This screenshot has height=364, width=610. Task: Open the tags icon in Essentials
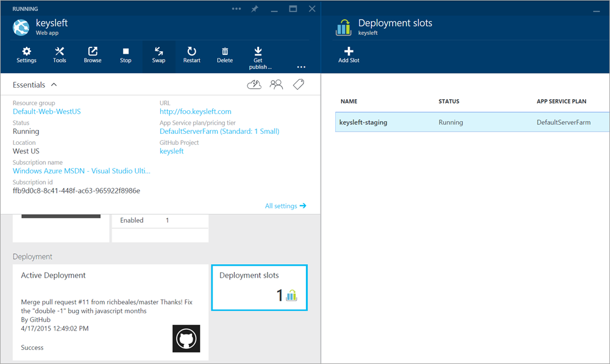pos(299,84)
